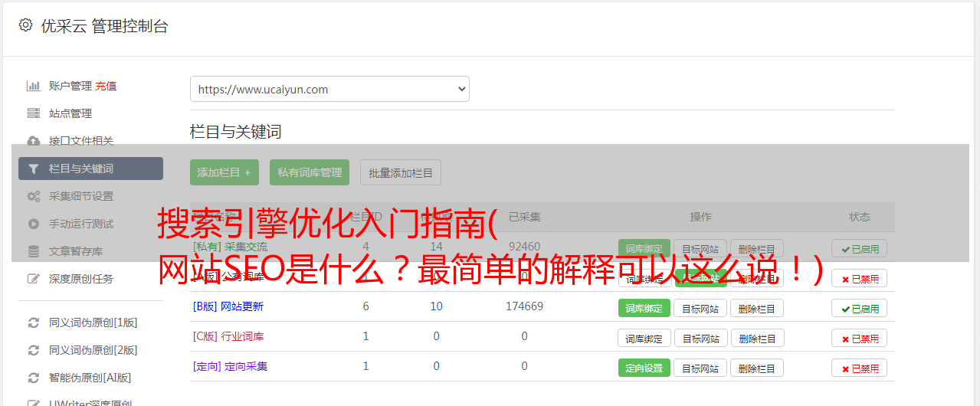The width and height of the screenshot is (980, 406).
Task: Click 词库绑定 in the 采集交流 row
Action: (644, 248)
